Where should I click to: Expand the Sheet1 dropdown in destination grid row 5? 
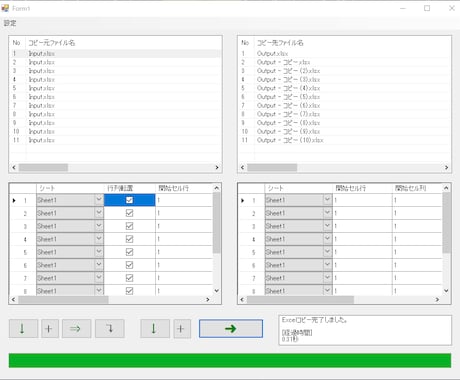[327, 252]
